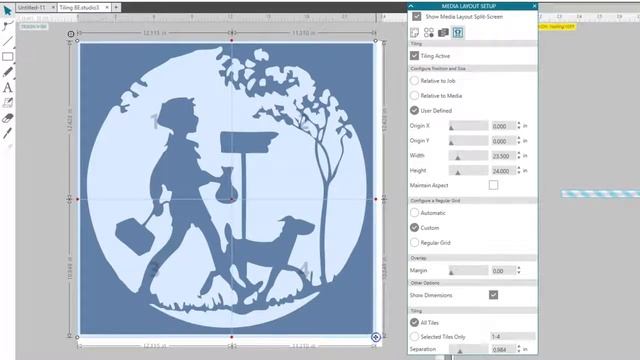Choose the Automatic grid option
Screen dimensions: 640x360
[414, 213]
